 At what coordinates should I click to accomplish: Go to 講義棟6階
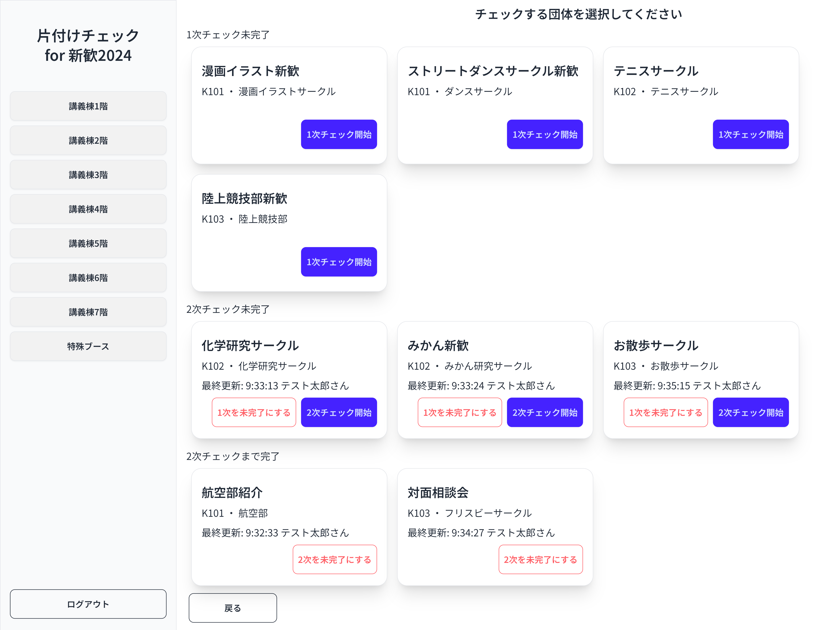88,278
